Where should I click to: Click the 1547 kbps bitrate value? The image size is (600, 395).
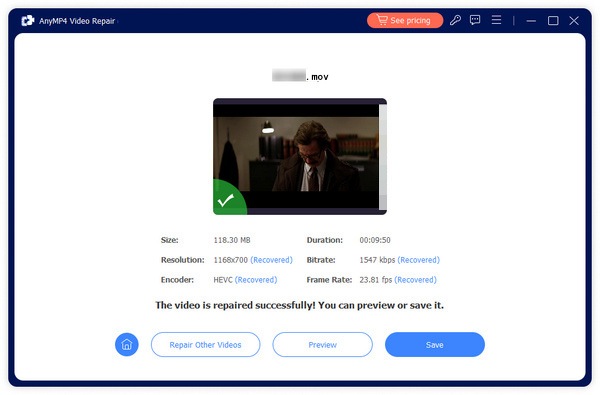point(377,260)
